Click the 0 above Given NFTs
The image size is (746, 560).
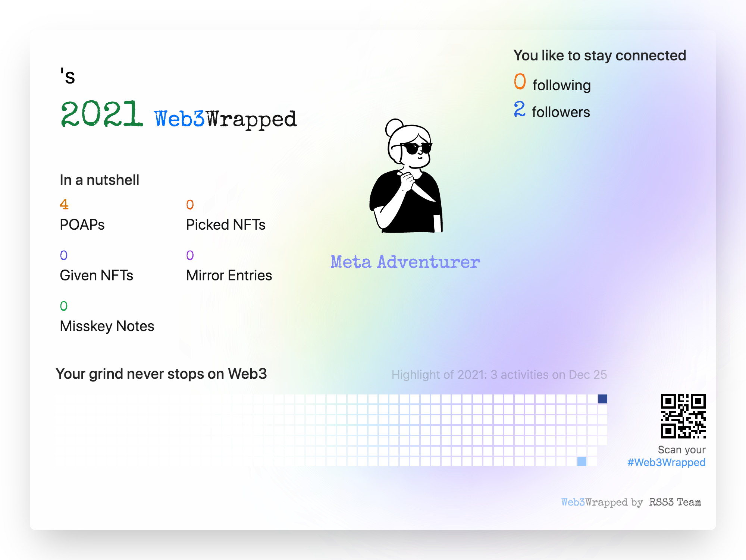64,255
